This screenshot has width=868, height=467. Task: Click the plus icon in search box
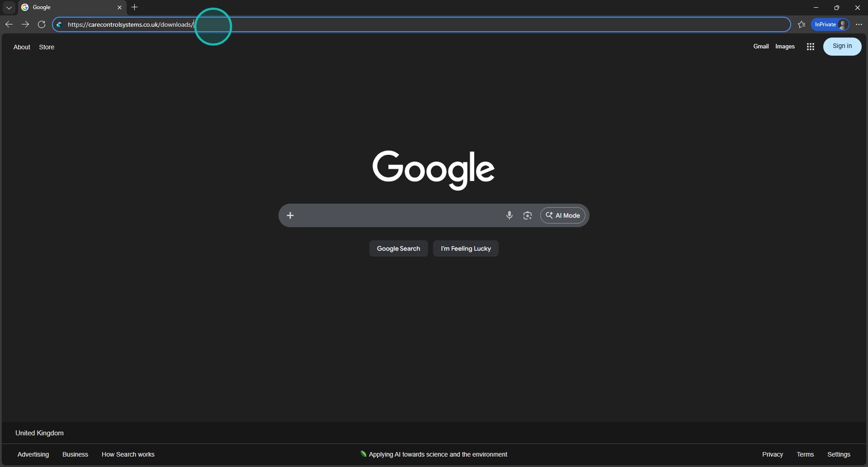pyautogui.click(x=290, y=216)
